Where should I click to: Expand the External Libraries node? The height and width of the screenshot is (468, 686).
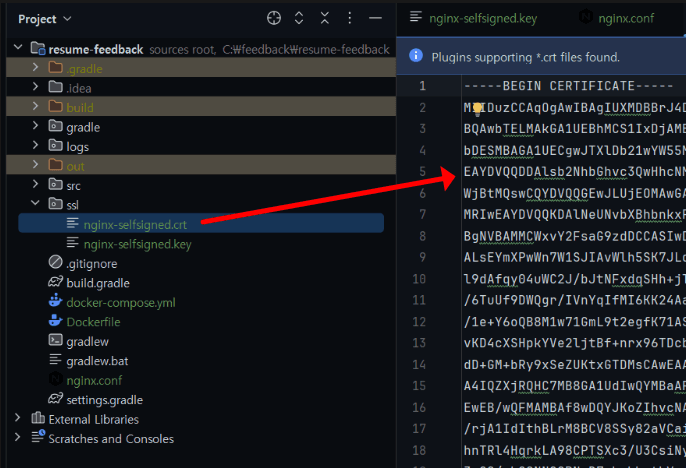pos(19,419)
